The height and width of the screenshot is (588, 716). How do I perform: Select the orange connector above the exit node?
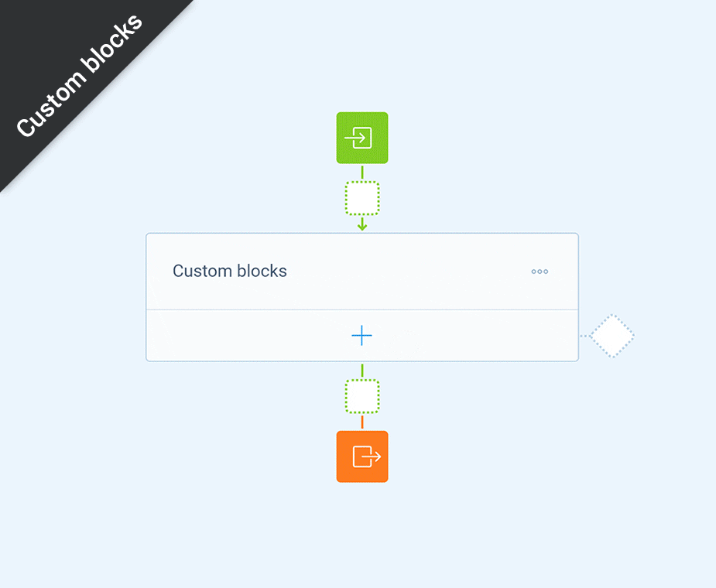click(x=362, y=422)
